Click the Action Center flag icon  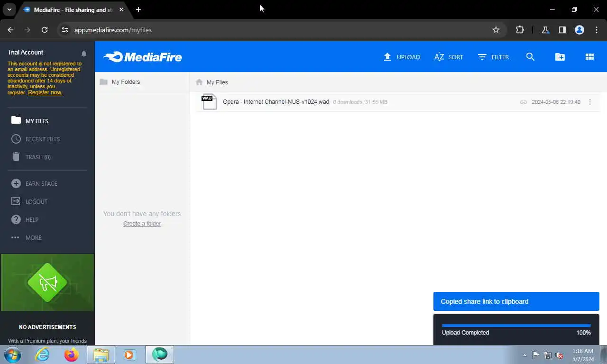(x=536, y=355)
